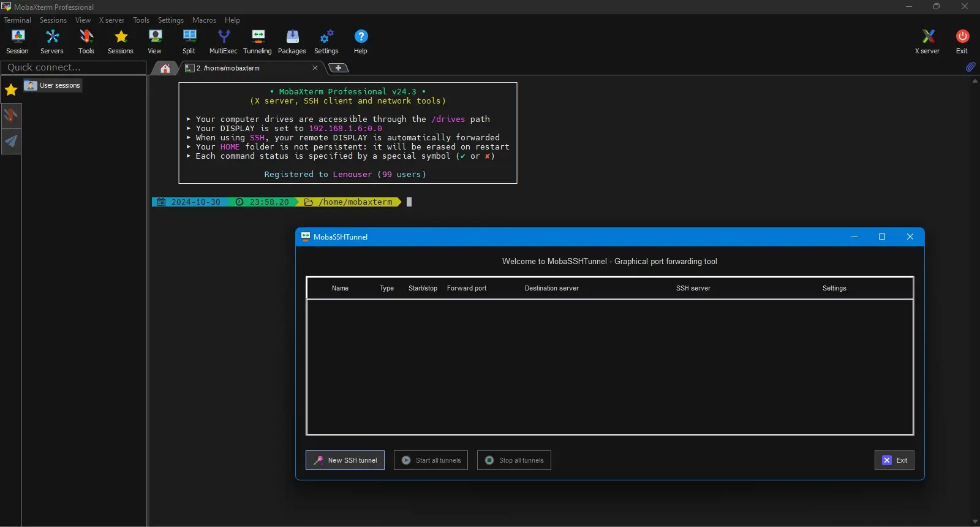Select the star favorites sidebar tab
980x527 pixels.
coord(11,90)
